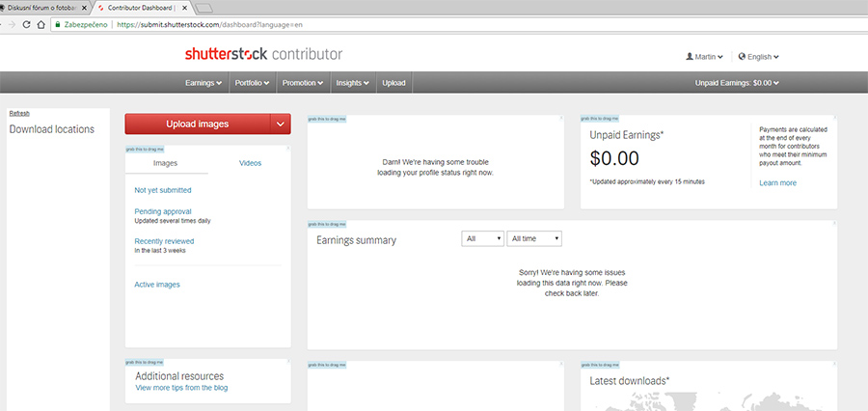Close the profile status widget
This screenshot has height=411, width=868.
[560, 118]
